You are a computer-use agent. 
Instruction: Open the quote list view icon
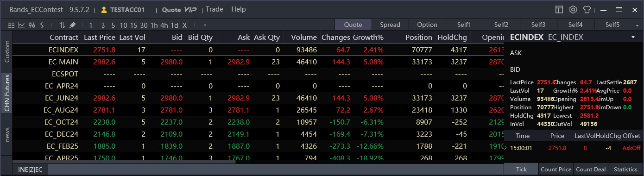(11, 25)
